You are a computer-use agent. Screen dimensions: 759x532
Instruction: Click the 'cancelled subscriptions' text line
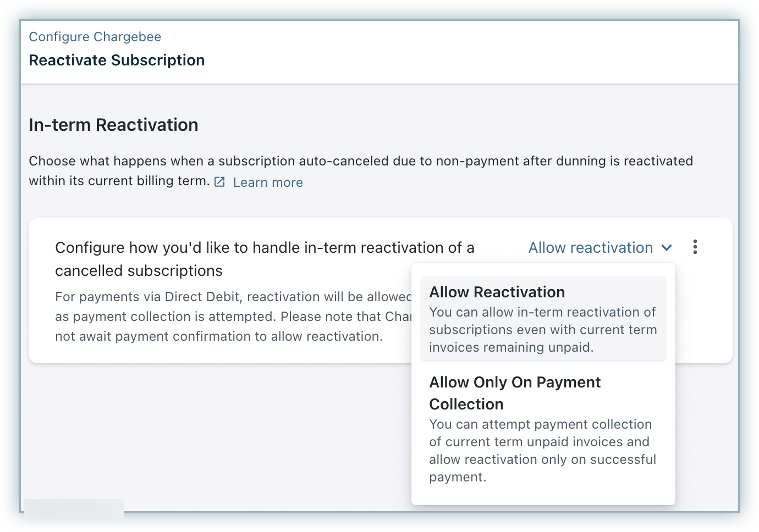click(x=139, y=271)
